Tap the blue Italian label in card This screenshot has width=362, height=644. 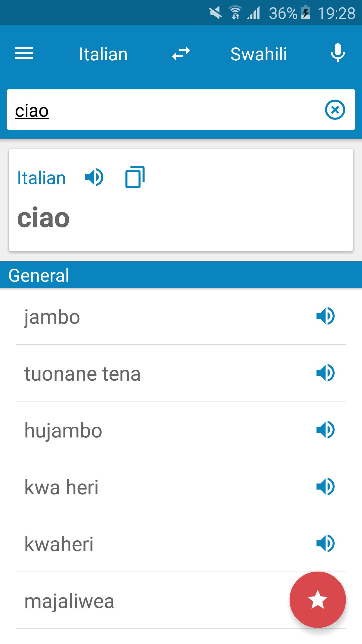click(41, 178)
